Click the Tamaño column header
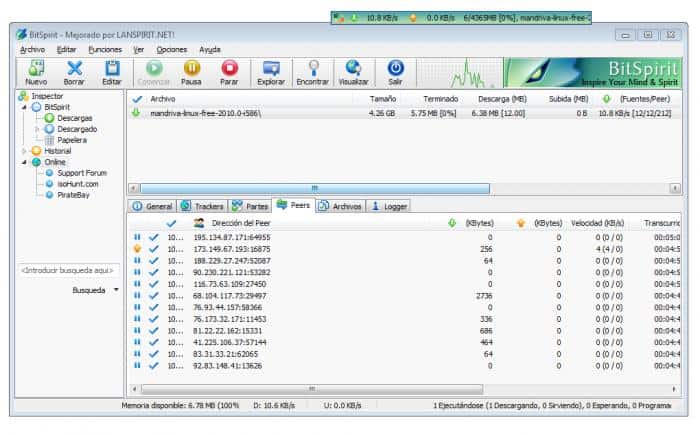Viewport: 700px width, 435px height. [383, 99]
